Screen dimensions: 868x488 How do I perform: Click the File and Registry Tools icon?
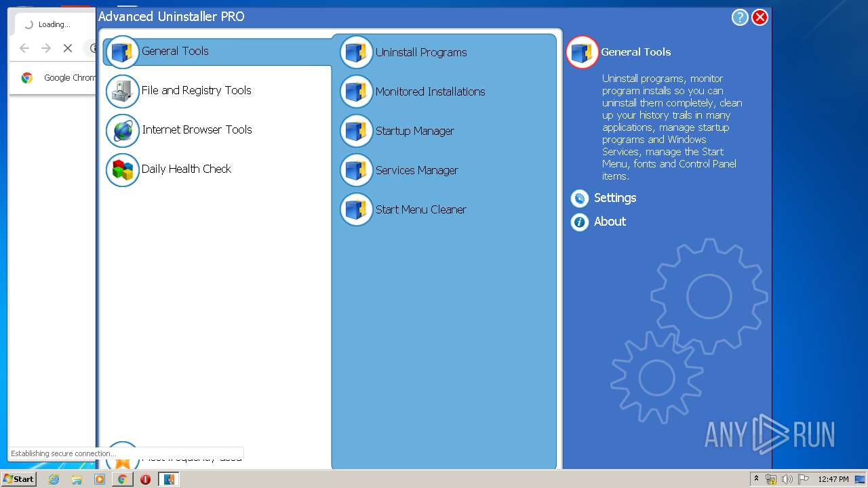[123, 91]
